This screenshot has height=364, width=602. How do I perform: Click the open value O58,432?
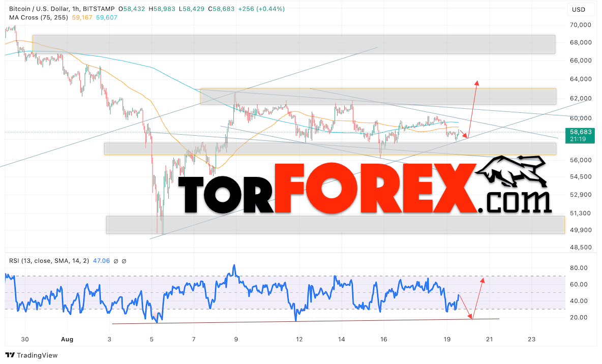click(132, 9)
